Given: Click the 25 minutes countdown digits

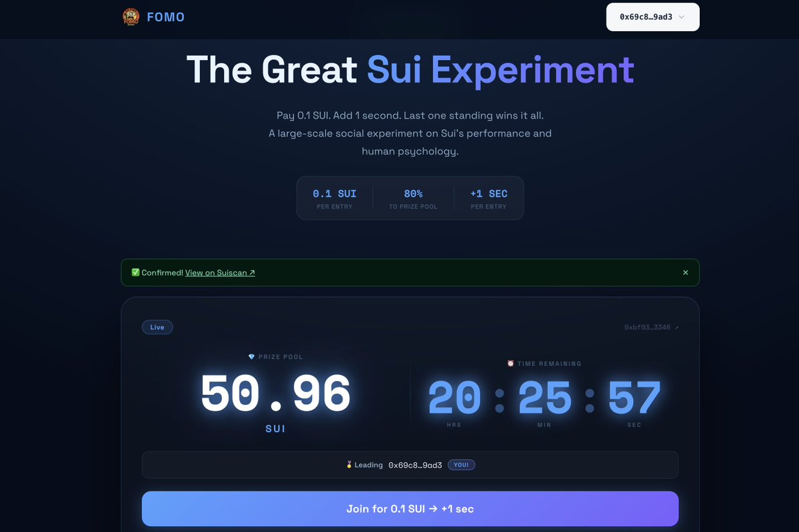Looking at the screenshot, I should tap(544, 397).
